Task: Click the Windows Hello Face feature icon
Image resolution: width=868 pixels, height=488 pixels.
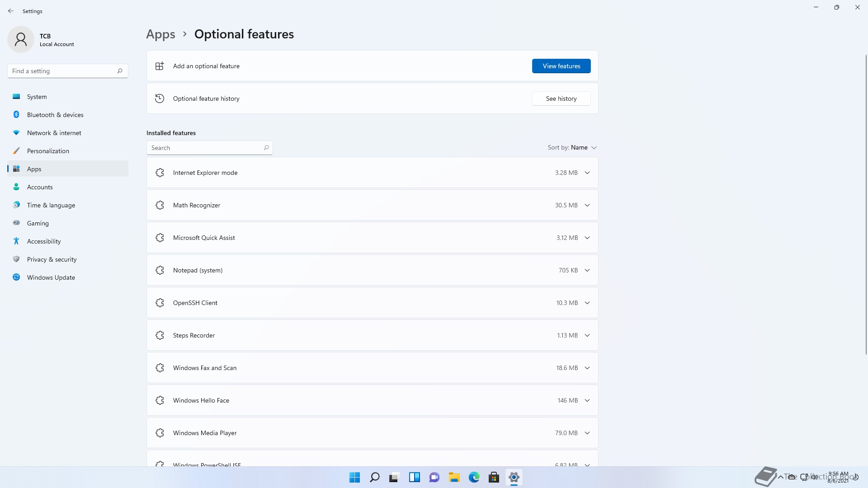Action: pos(160,400)
